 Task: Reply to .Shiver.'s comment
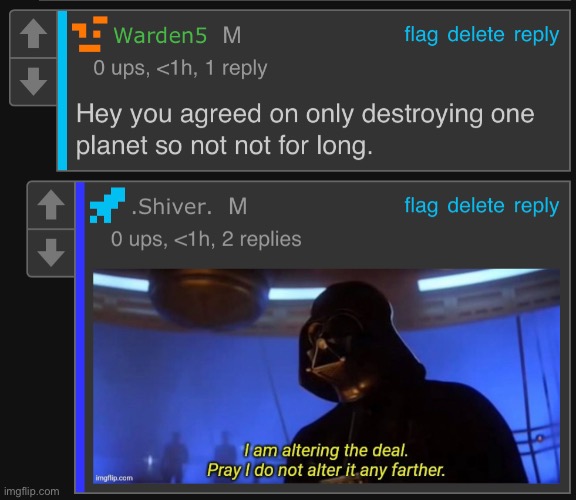[x=536, y=206]
